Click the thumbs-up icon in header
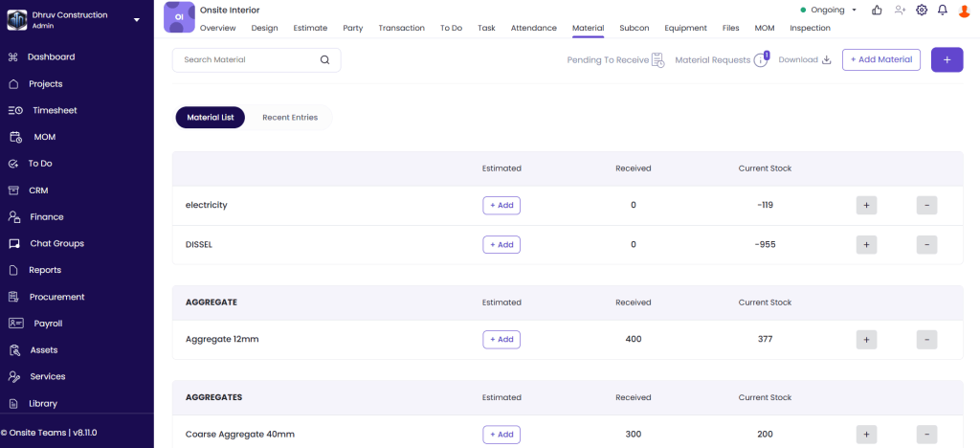This screenshot has height=448, width=980. coord(877,10)
